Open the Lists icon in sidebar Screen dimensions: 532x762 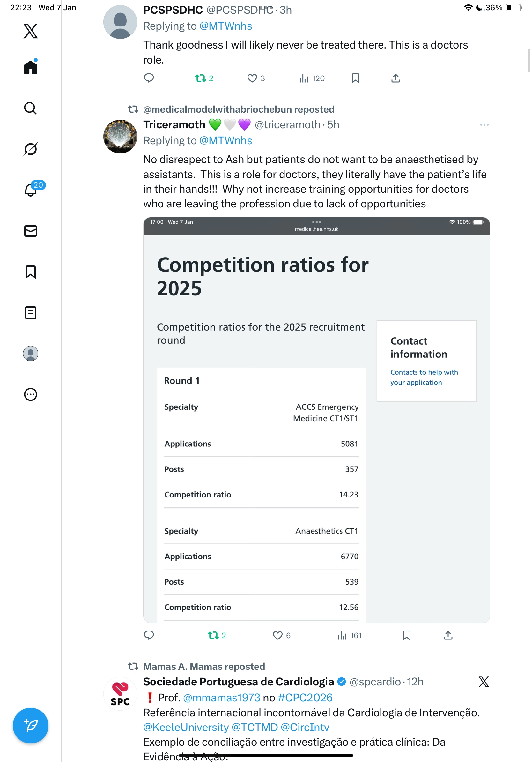(x=31, y=313)
